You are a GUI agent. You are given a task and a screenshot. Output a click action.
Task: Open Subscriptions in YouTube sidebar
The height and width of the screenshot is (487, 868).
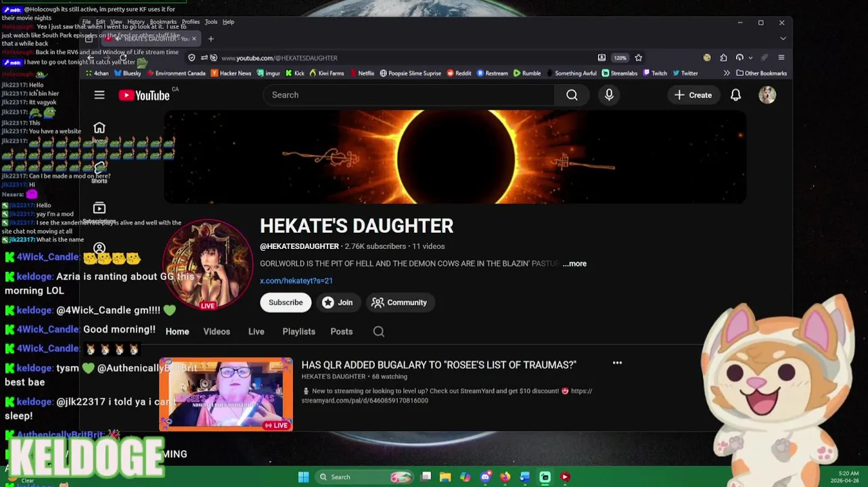tap(99, 212)
